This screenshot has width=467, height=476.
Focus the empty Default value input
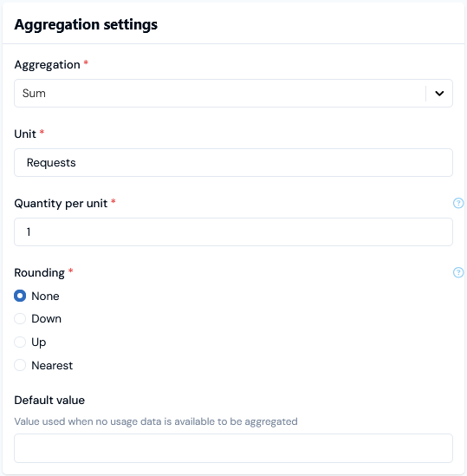(x=233, y=448)
